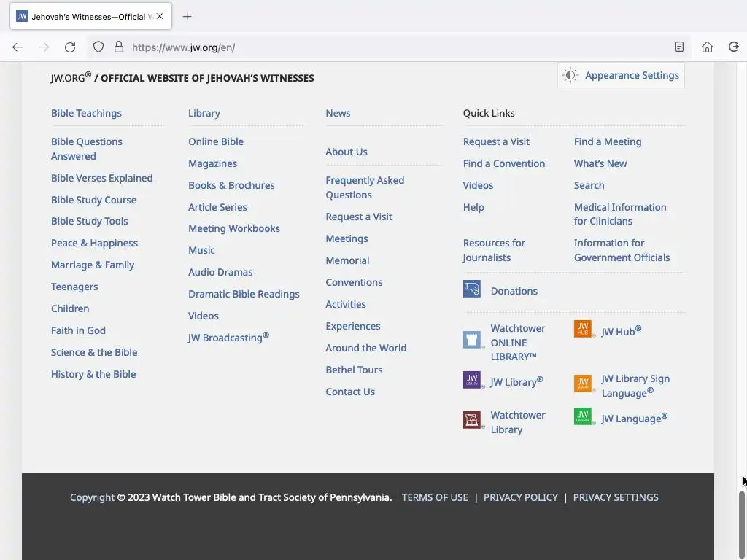Screen dimensions: 747x560
Task: Open the Children link
Action: coord(70,308)
